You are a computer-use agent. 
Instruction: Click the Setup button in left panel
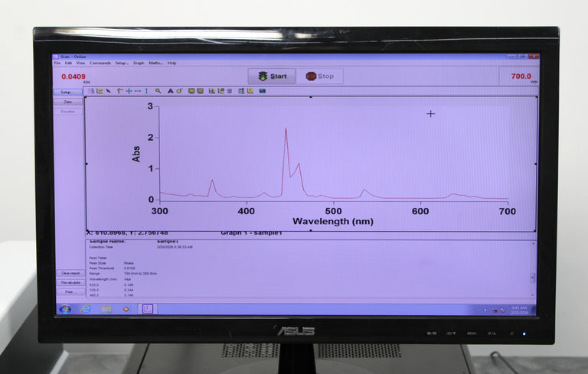coord(68,93)
